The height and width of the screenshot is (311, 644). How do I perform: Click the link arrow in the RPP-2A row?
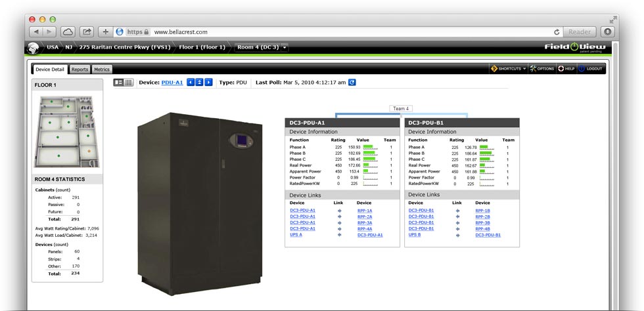coord(339,217)
